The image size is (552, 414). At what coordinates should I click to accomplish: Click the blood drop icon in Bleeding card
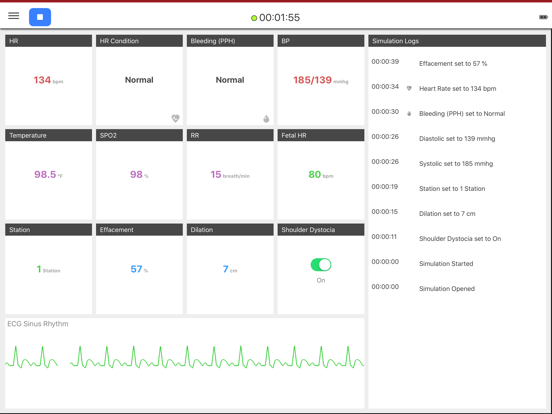[x=266, y=119]
